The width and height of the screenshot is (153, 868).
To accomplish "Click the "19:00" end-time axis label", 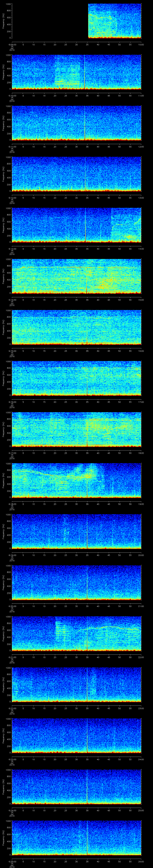I will coord(141,504).
